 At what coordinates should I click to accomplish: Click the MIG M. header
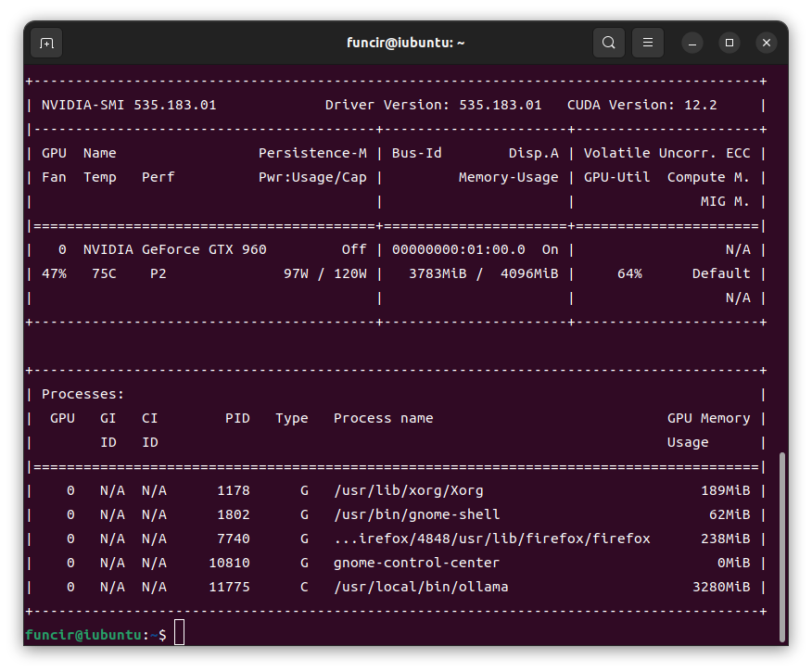(x=725, y=201)
